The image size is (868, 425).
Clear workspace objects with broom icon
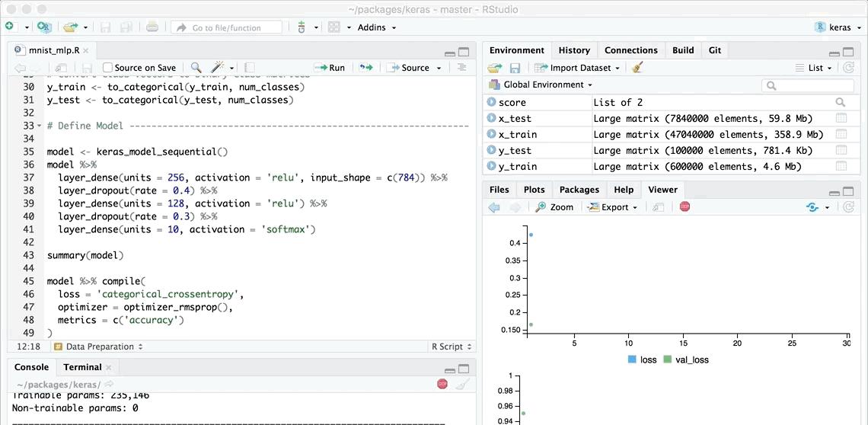point(637,68)
